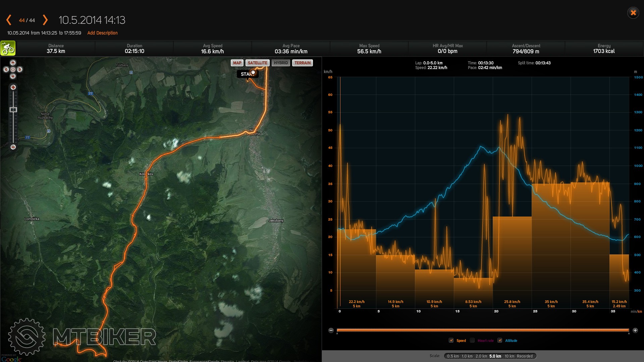
Task: Click the cycling sport icon
Action: pos(8,48)
